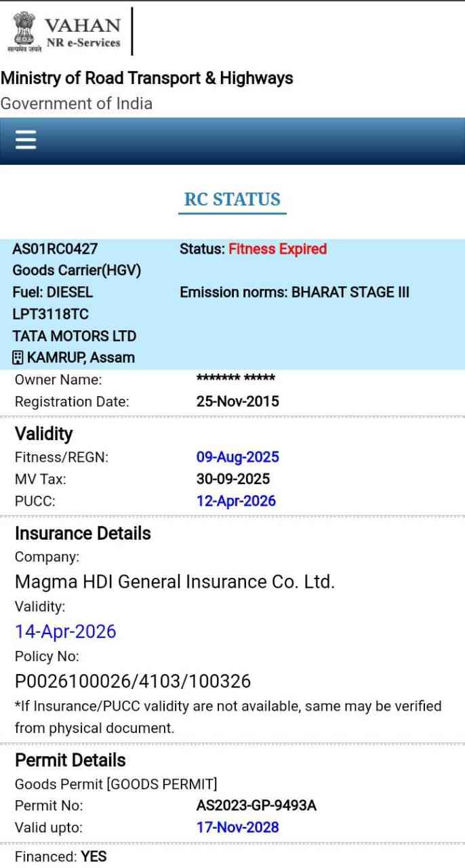This screenshot has width=465, height=868.
Task: Click registration number AS01RC0427
Action: (x=55, y=249)
